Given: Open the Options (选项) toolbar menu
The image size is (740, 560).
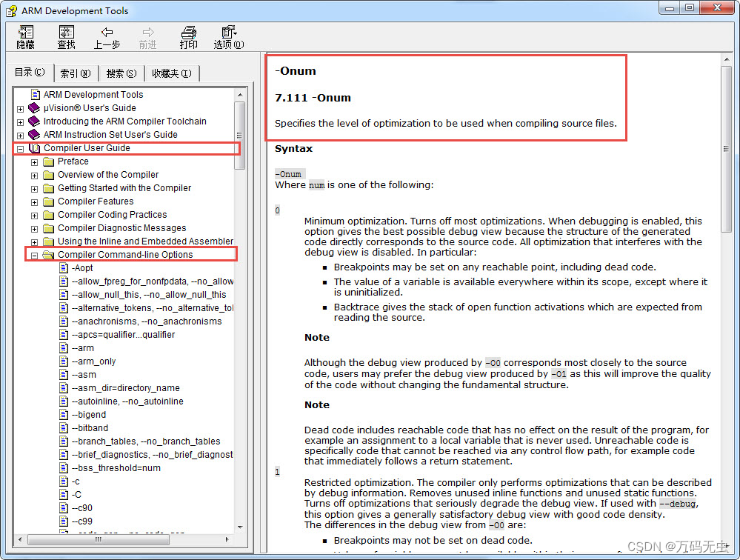Looking at the screenshot, I should pos(229,37).
